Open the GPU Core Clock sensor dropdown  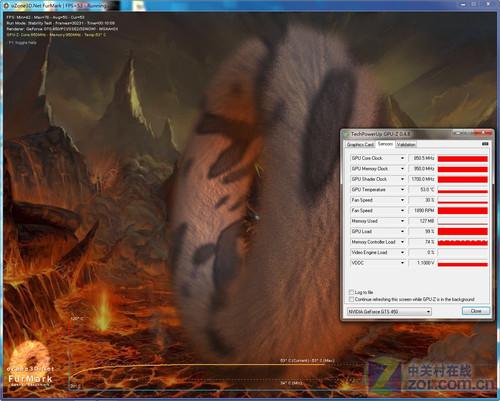pos(402,158)
